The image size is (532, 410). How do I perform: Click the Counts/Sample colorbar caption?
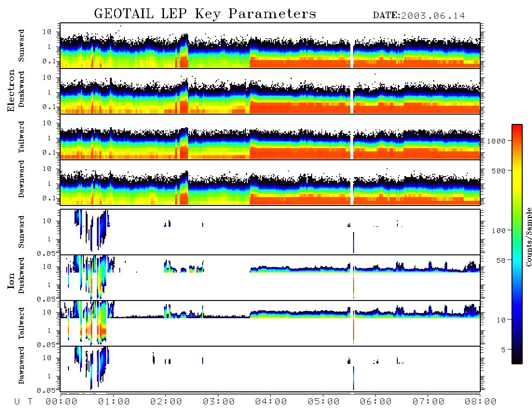click(529, 237)
